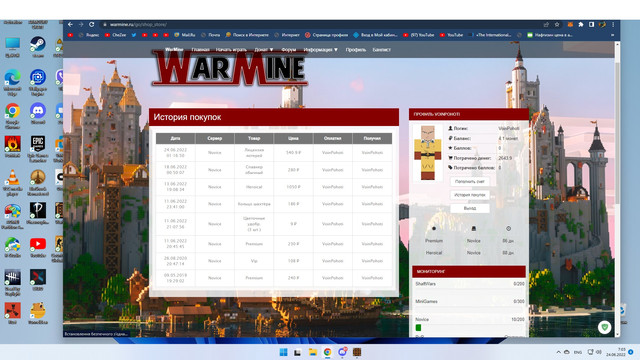Open the Windows Start menu
The height and width of the screenshot is (360, 640).
click(x=283, y=352)
